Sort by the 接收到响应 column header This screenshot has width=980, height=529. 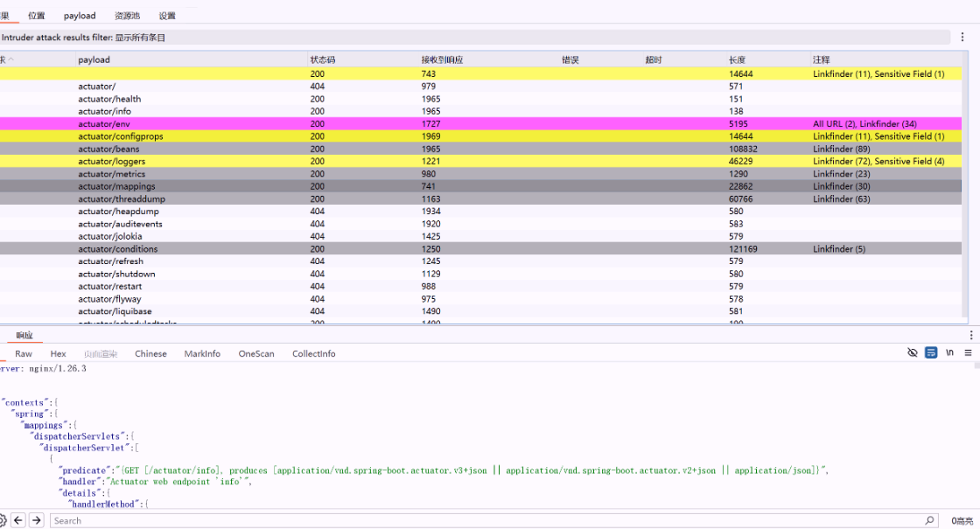[489, 60]
